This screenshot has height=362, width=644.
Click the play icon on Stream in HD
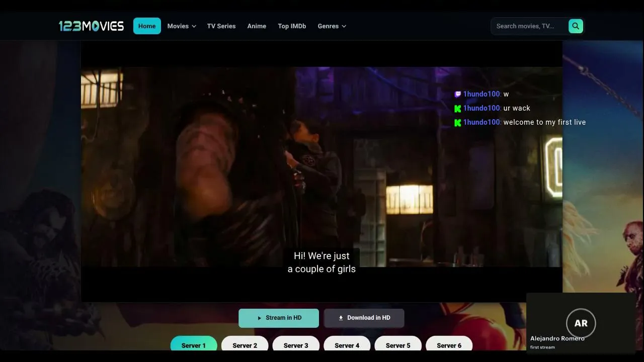[260, 318]
